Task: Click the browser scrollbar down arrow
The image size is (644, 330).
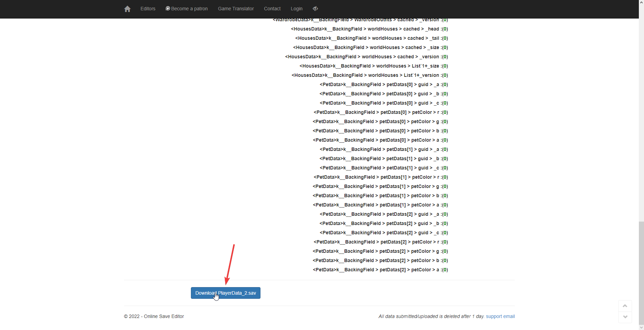Action: coord(641,327)
